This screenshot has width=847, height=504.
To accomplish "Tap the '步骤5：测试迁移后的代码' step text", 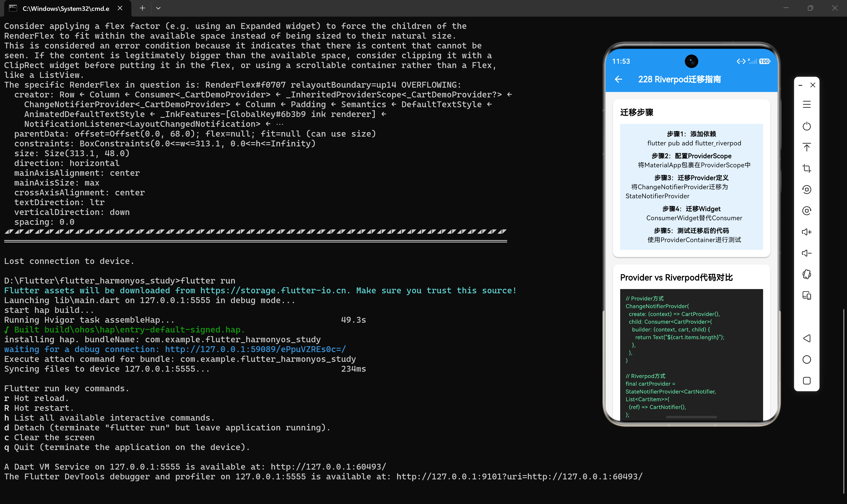I will pos(691,231).
